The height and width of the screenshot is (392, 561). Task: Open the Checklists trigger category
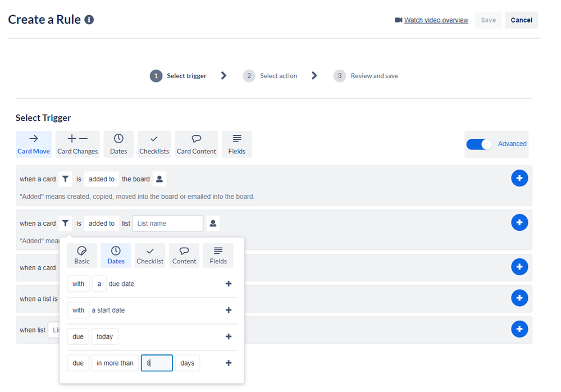(x=154, y=144)
